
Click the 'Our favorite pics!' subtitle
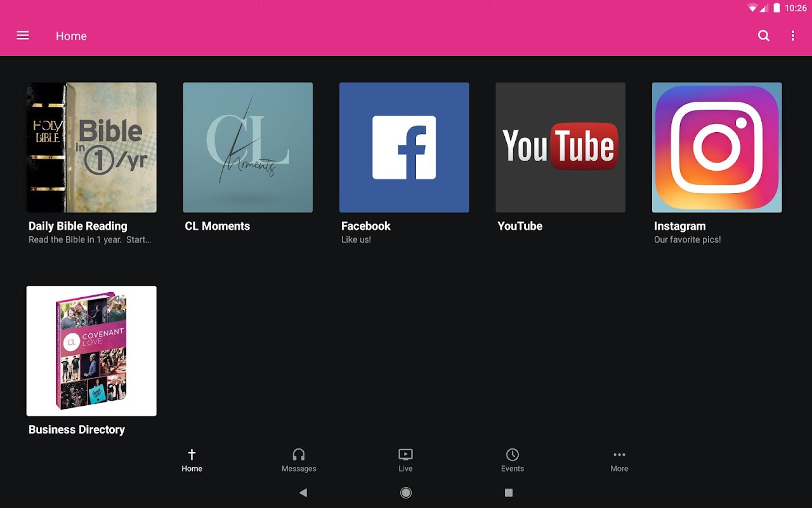pyautogui.click(x=688, y=240)
